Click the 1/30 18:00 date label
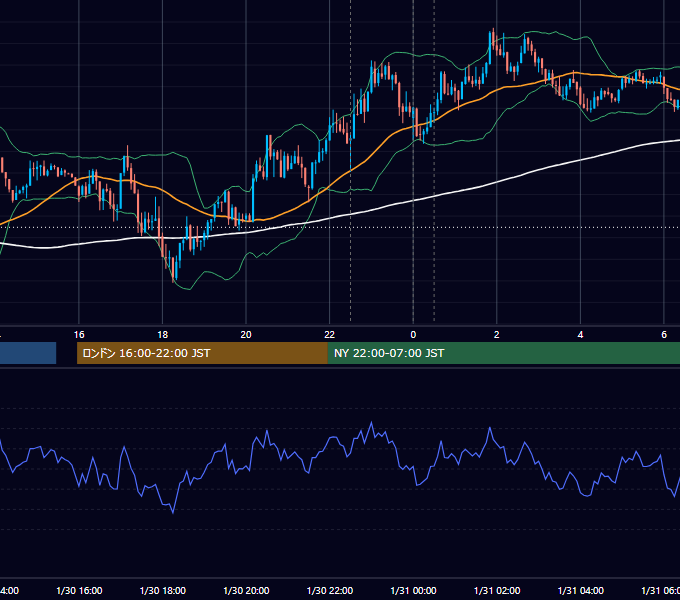 (163, 590)
